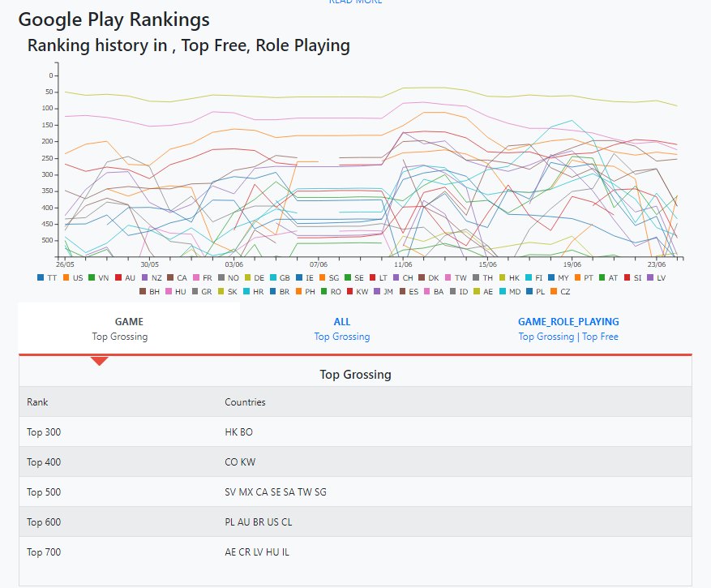This screenshot has height=588, width=711.
Task: Click BH in the legend second row
Action: coord(150,292)
